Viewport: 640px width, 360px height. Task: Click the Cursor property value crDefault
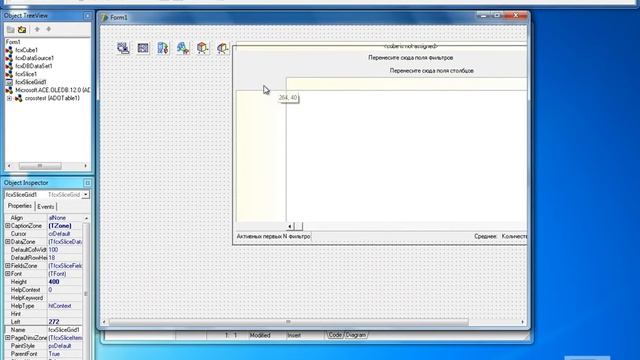click(x=64, y=234)
